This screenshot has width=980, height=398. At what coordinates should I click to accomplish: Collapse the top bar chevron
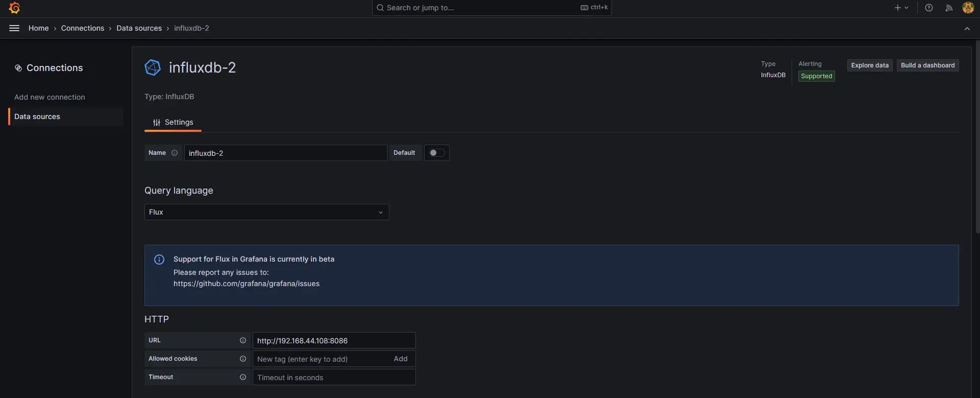tap(967, 29)
